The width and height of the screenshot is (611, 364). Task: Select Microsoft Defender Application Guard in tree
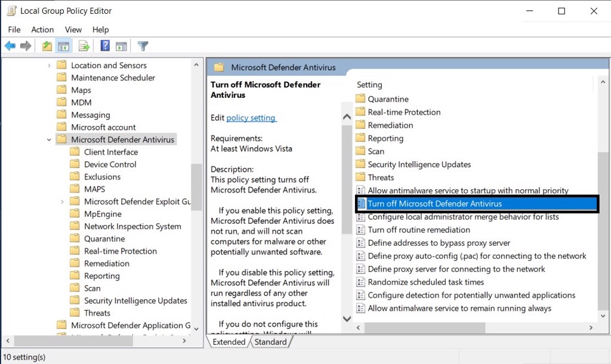(x=131, y=325)
